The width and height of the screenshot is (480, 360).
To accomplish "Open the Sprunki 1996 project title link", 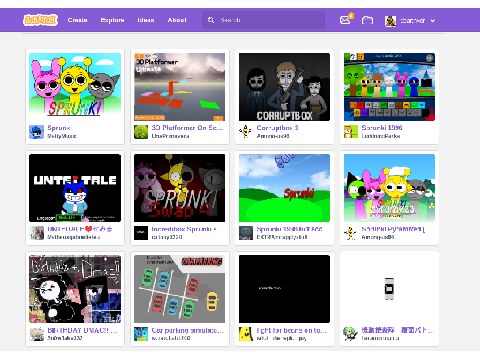I will [382, 128].
